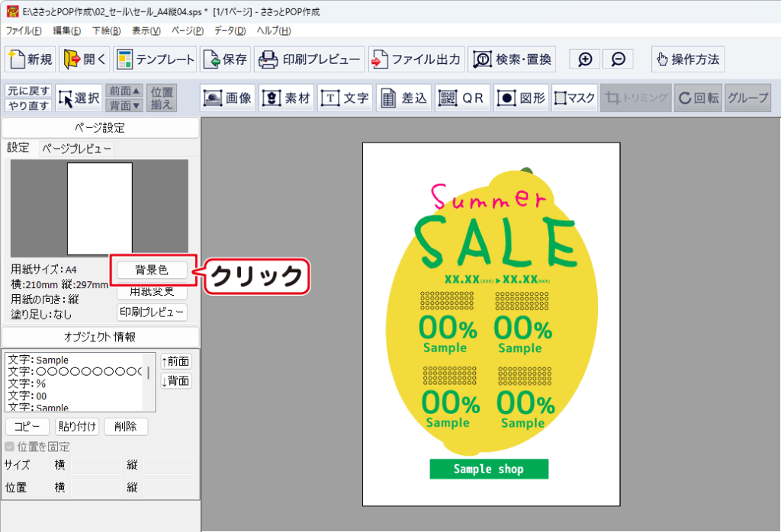Image resolution: width=781 pixels, height=532 pixels.
Task: Add a QR code with the QR tool
Action: coord(463,98)
